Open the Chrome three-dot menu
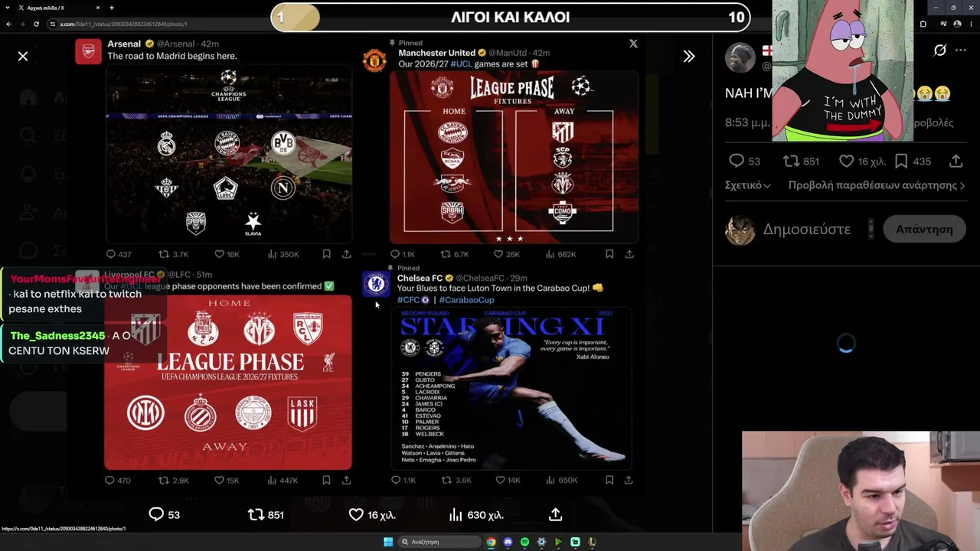 pos(972,24)
